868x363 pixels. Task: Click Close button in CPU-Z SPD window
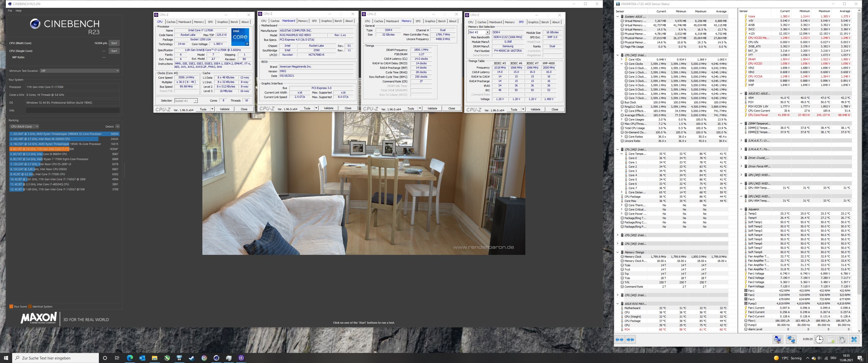click(555, 109)
